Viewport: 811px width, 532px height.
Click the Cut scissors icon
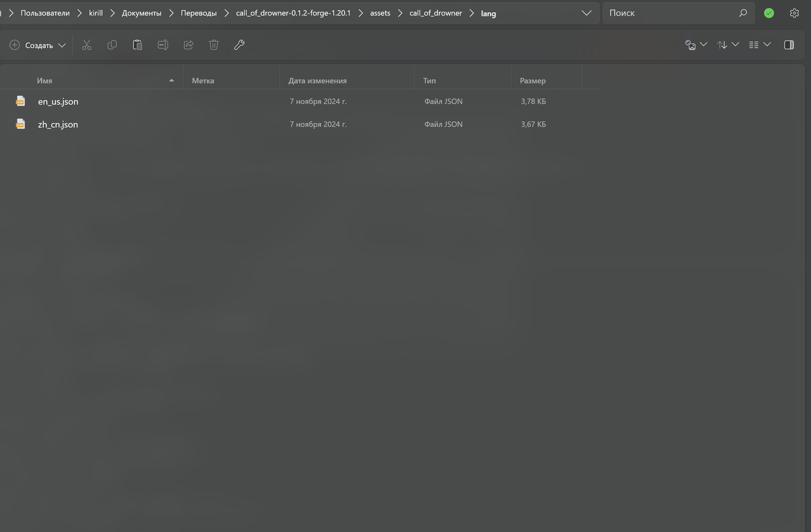tap(87, 45)
